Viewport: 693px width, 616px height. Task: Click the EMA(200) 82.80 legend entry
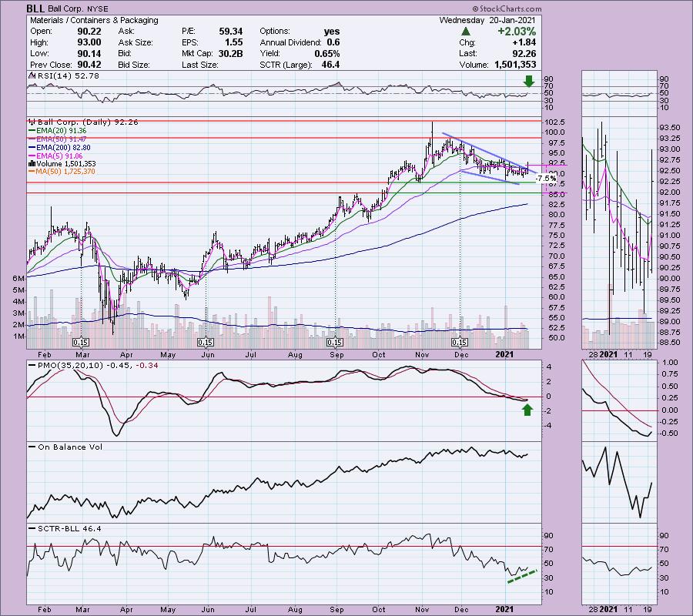[x=59, y=147]
